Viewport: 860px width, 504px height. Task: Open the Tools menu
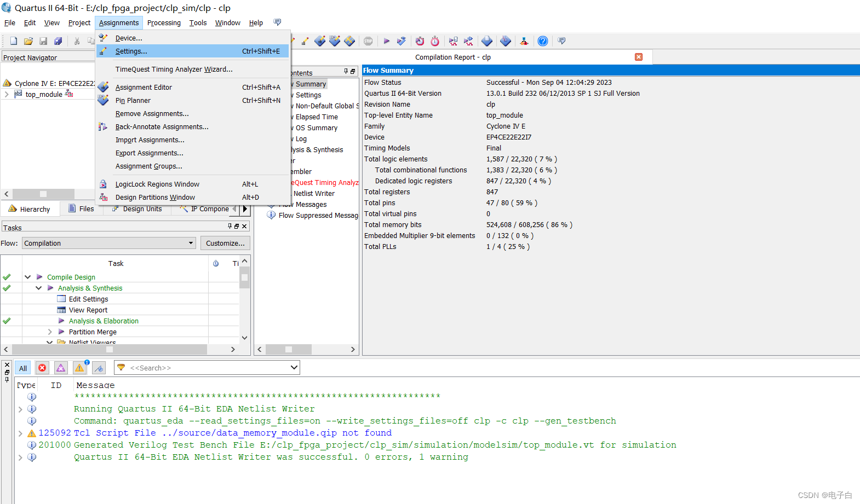(198, 22)
